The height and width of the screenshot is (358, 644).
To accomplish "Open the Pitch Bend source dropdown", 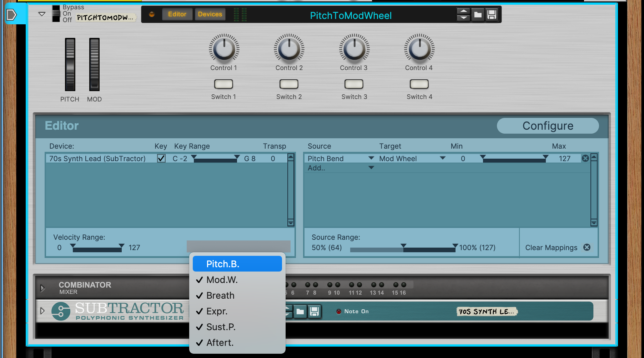I will pyautogui.click(x=341, y=158).
